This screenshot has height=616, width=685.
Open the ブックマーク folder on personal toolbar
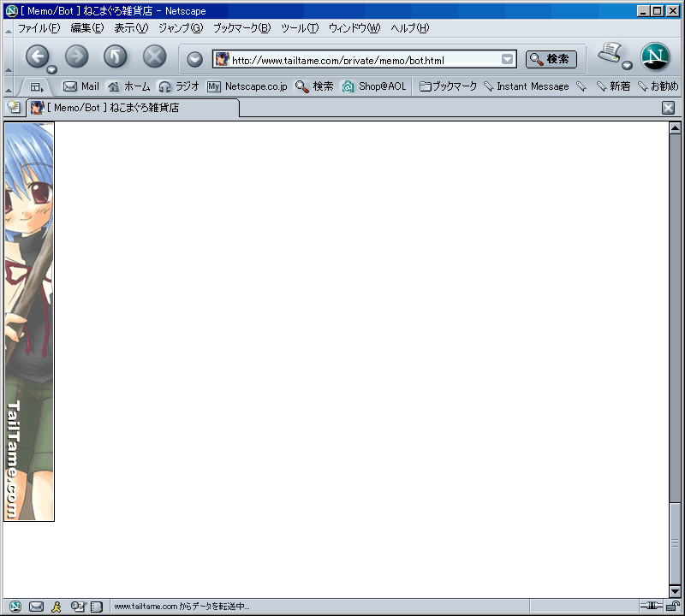(x=448, y=86)
